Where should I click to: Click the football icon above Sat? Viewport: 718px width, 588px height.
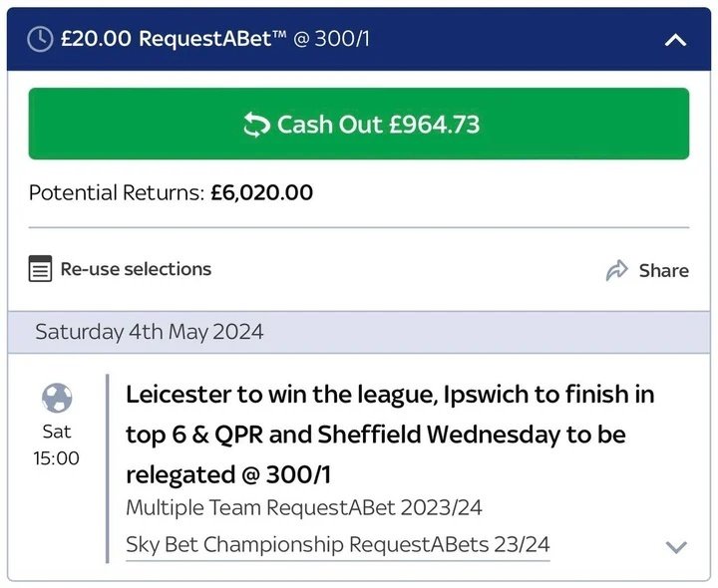point(57,399)
